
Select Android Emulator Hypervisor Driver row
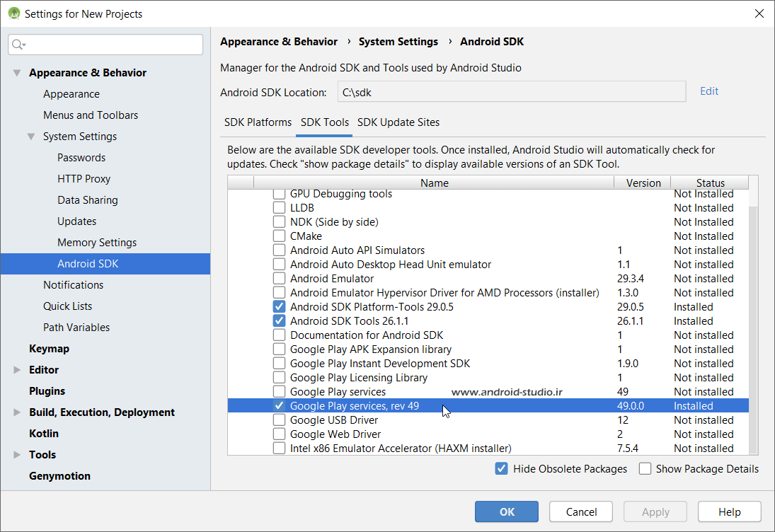488,293
